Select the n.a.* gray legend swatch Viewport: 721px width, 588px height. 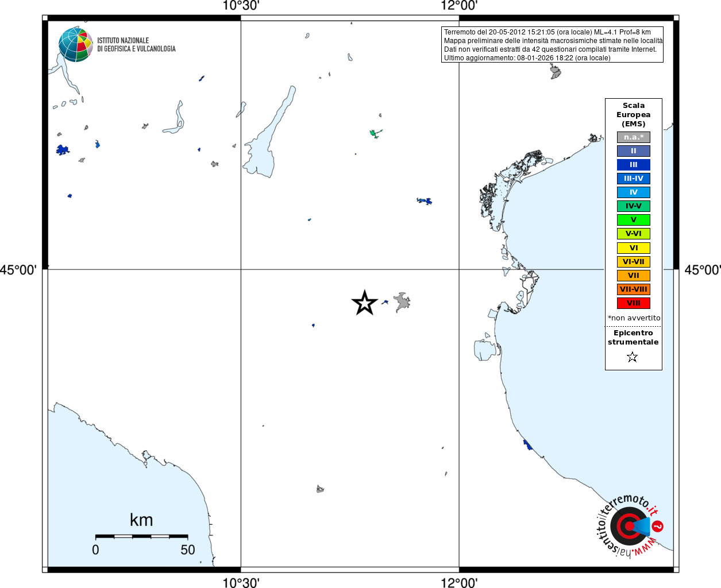point(634,137)
